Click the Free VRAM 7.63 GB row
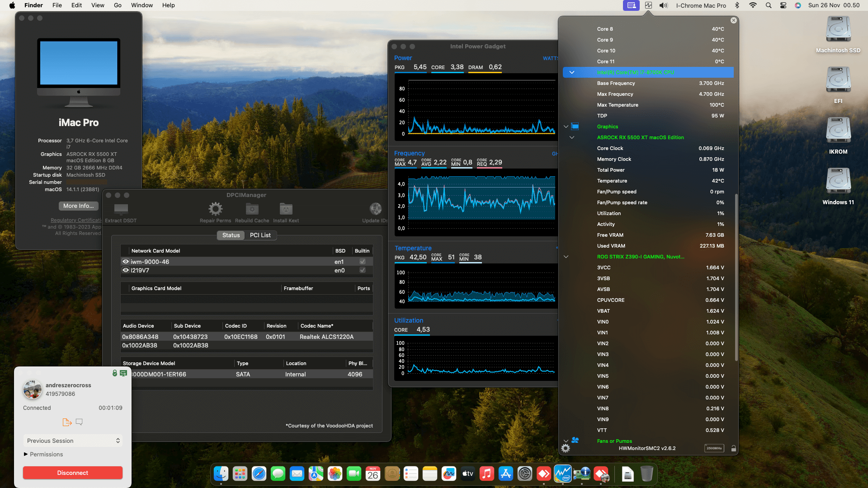Viewport: 868px width, 488px height. (x=648, y=235)
